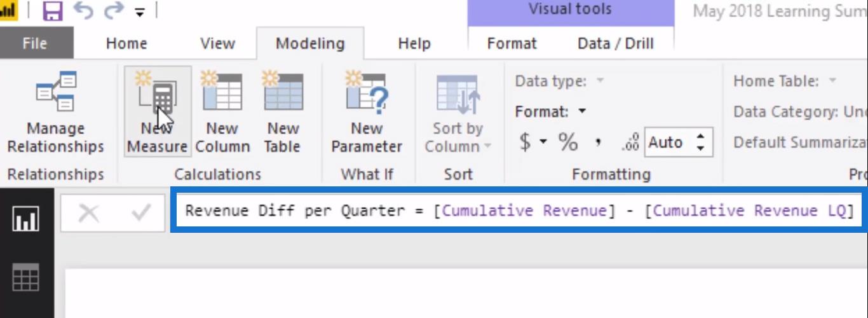868x318 pixels.
Task: Create a New Measure
Action: tap(157, 112)
